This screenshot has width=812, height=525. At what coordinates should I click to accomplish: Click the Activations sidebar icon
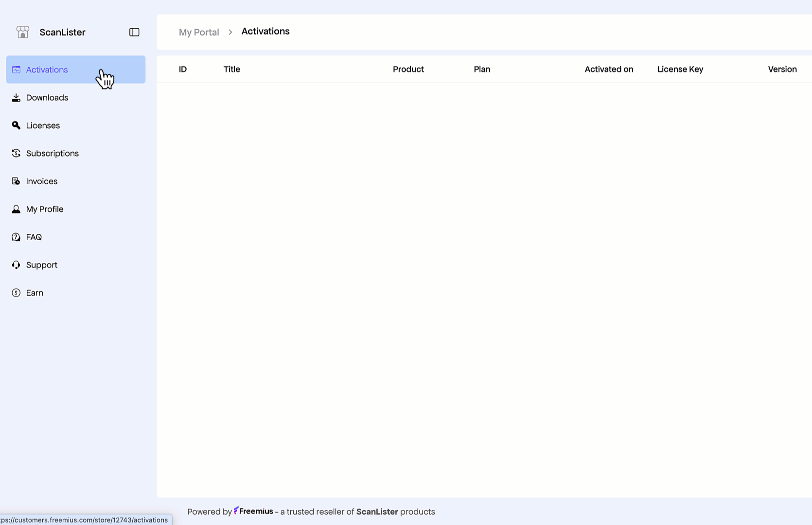point(16,70)
